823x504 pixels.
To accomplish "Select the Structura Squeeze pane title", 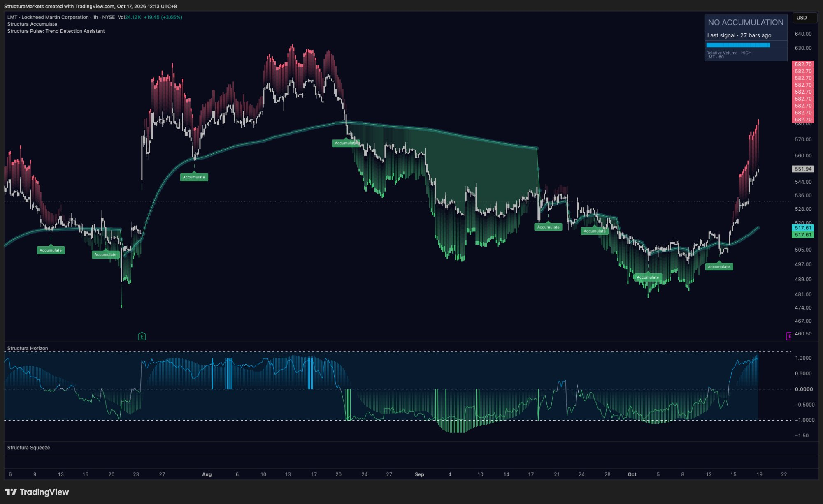I will coord(28,448).
